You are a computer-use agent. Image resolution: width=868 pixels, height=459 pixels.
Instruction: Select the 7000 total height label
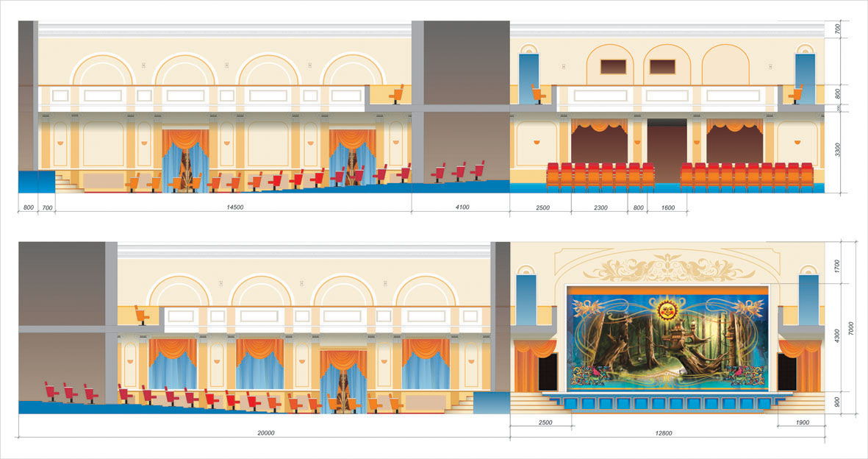pyautogui.click(x=851, y=329)
